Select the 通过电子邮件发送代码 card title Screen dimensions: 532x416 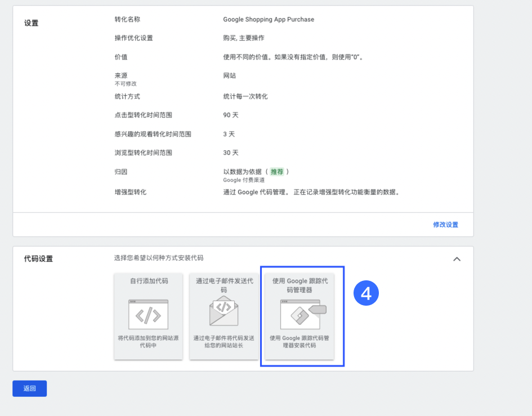[224, 285]
